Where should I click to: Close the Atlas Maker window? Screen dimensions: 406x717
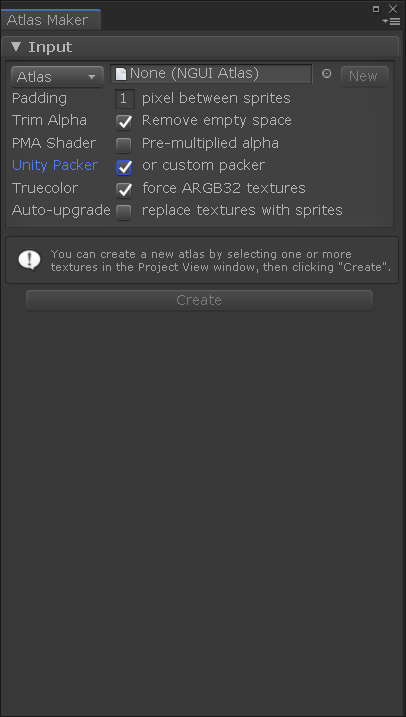point(393,9)
